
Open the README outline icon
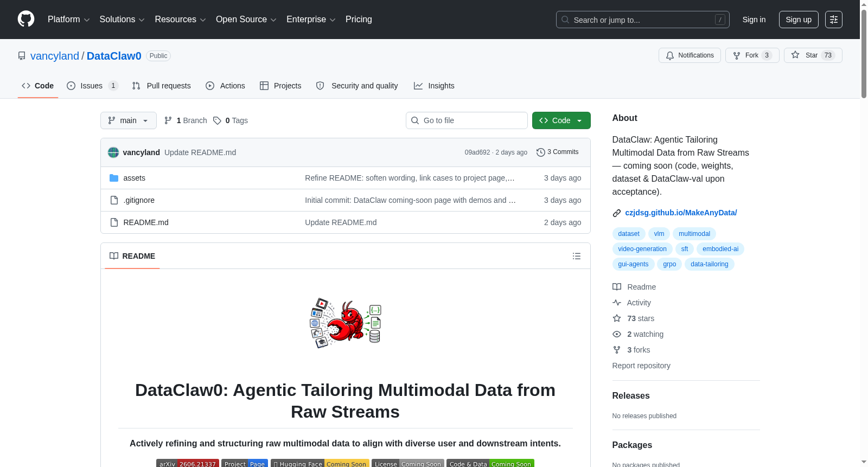pyautogui.click(x=577, y=256)
